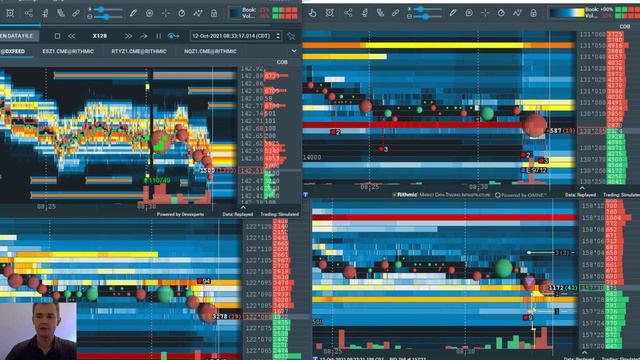640x360 pixels.
Task: Click expand caret below left top chart
Action: click(243, 208)
